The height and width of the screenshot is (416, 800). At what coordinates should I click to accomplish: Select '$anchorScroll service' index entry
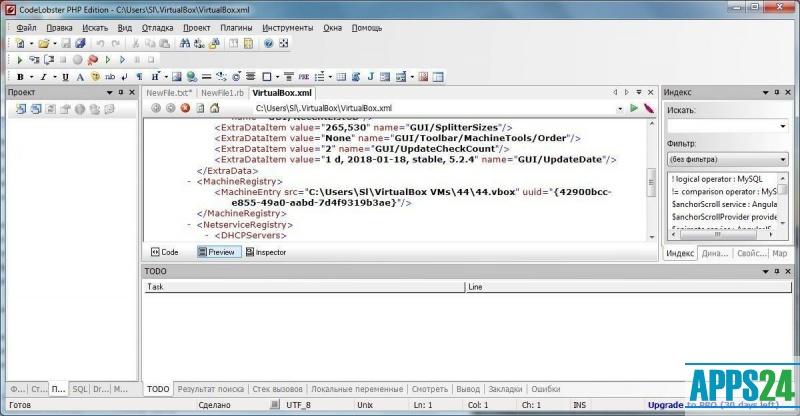click(x=723, y=204)
